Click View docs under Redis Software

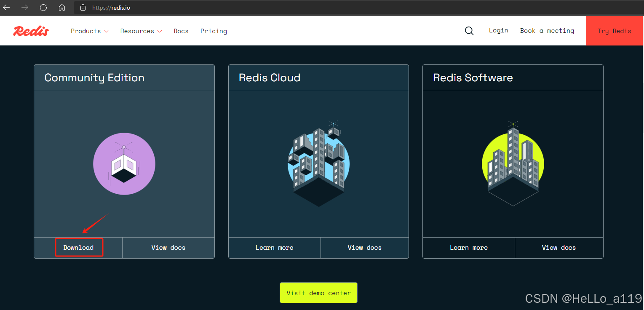point(559,248)
